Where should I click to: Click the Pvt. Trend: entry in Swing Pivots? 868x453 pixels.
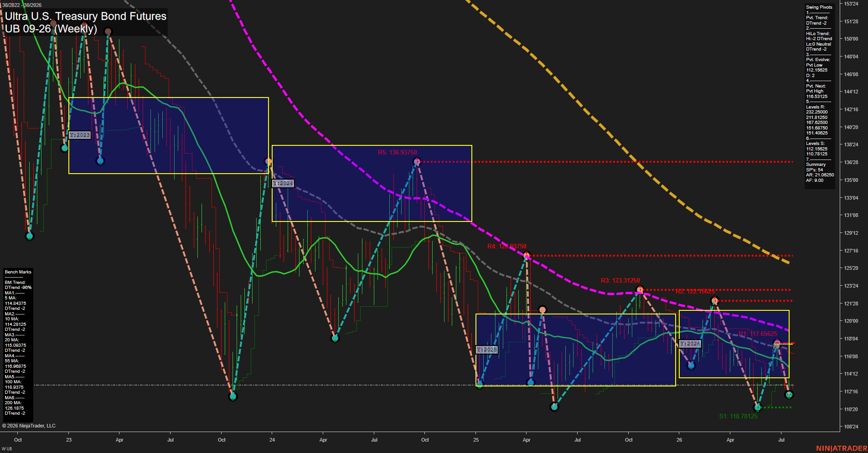point(817,18)
